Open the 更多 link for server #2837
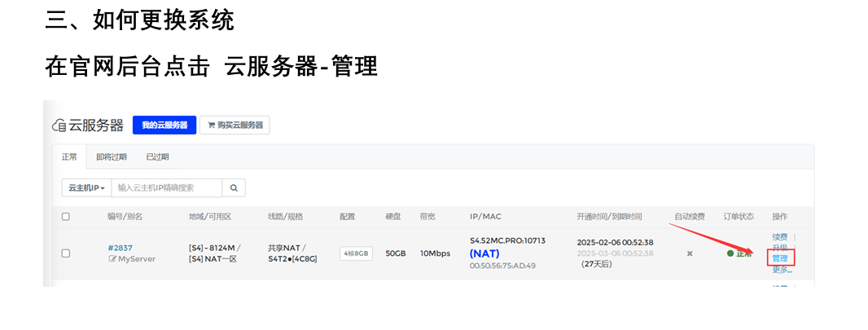 (x=783, y=271)
